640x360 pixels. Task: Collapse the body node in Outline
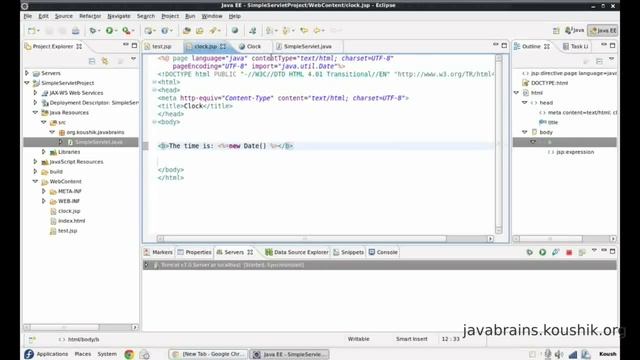[x=525, y=132]
